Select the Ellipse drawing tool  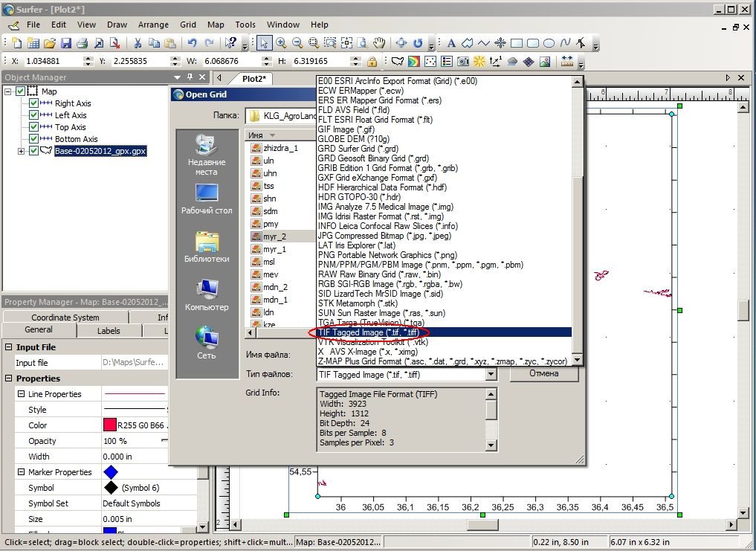click(x=549, y=43)
